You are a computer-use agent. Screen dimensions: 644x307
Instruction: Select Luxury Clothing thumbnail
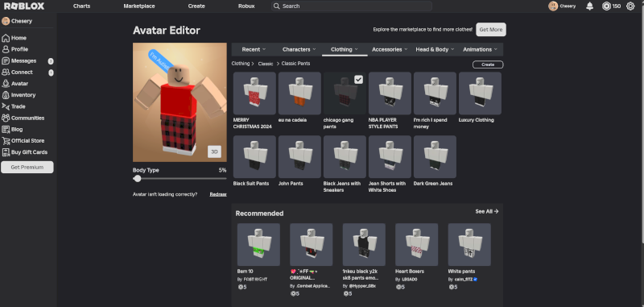(x=480, y=93)
